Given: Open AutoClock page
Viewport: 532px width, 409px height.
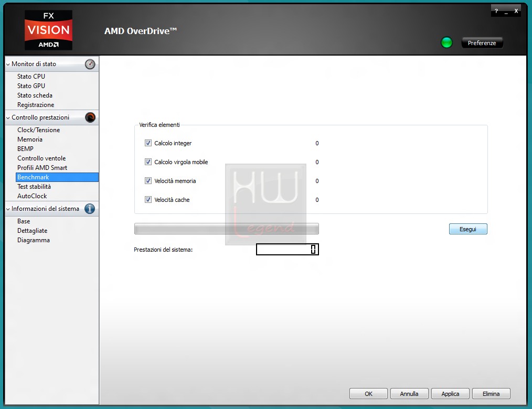Looking at the screenshot, I should click(x=32, y=196).
